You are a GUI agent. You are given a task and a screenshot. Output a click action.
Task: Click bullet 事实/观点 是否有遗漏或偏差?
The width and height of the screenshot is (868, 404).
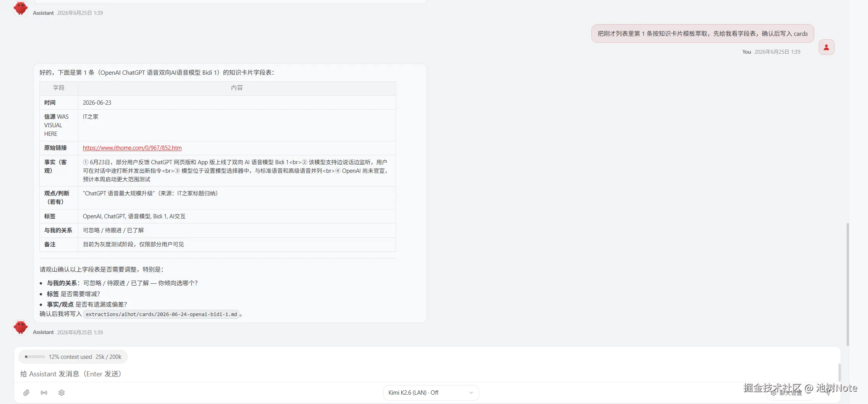pyautogui.click(x=87, y=304)
